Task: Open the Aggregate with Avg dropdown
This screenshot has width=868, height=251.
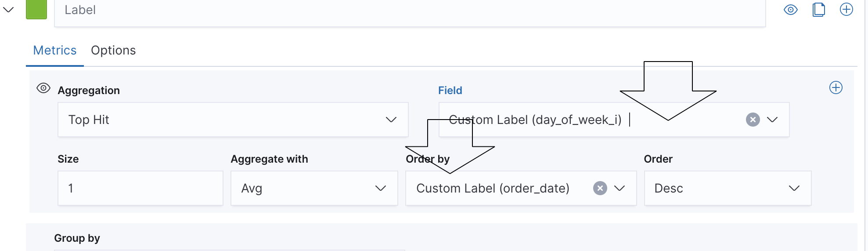Action: (314, 188)
